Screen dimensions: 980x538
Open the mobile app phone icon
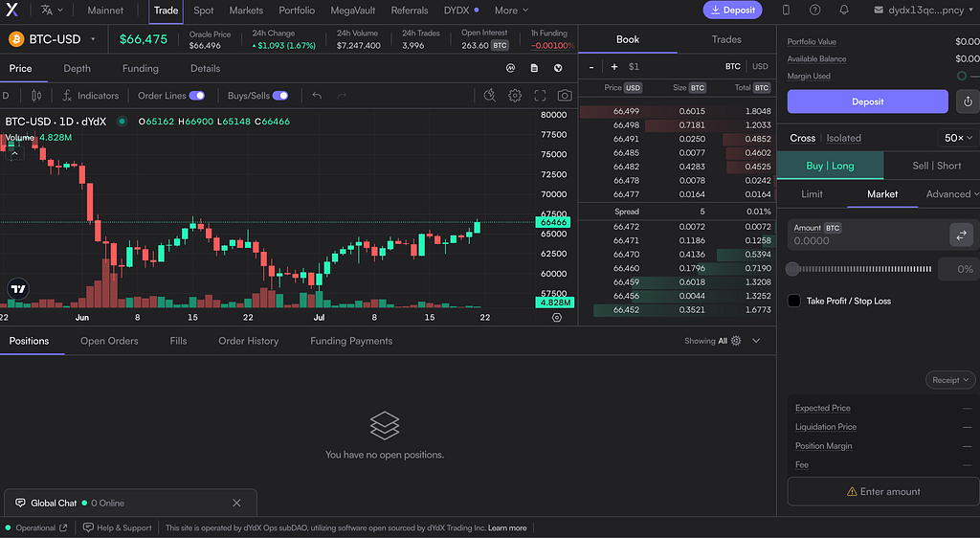[x=786, y=10]
